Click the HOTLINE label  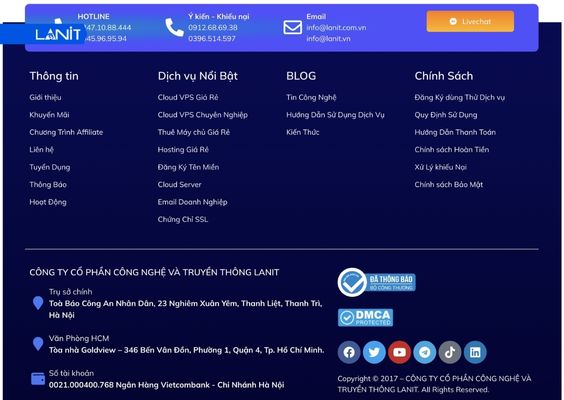click(x=94, y=17)
